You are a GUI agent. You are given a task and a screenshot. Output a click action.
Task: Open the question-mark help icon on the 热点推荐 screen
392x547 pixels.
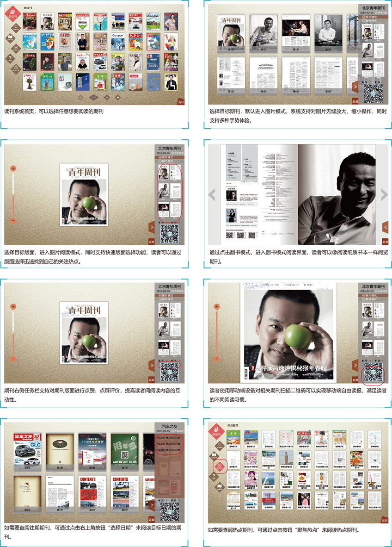(x=214, y=476)
